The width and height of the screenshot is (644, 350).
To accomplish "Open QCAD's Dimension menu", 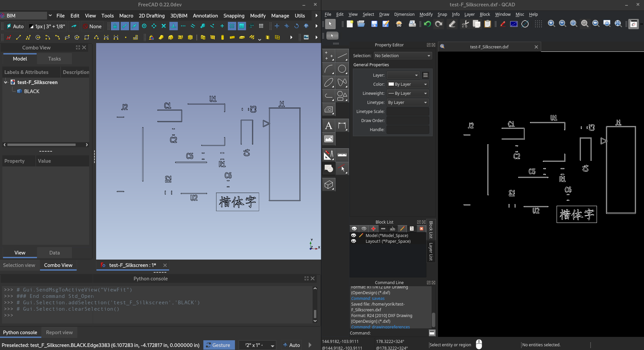I will pyautogui.click(x=404, y=14).
